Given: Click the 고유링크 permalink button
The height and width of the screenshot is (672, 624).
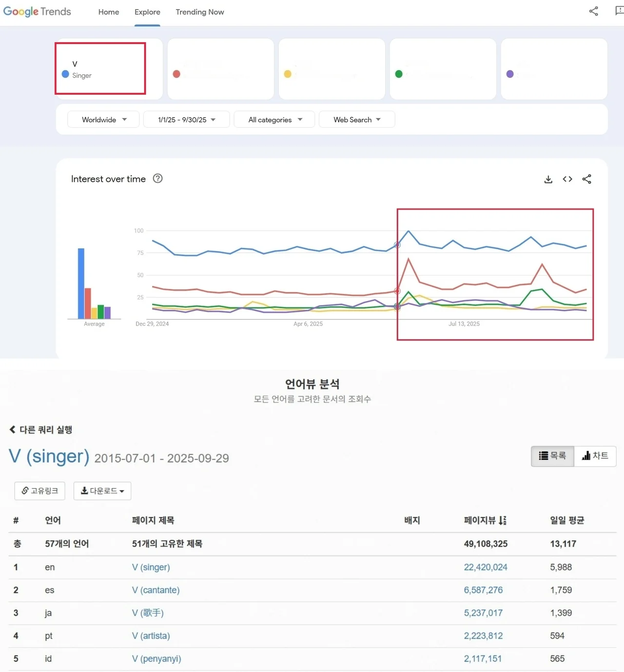Looking at the screenshot, I should [39, 491].
